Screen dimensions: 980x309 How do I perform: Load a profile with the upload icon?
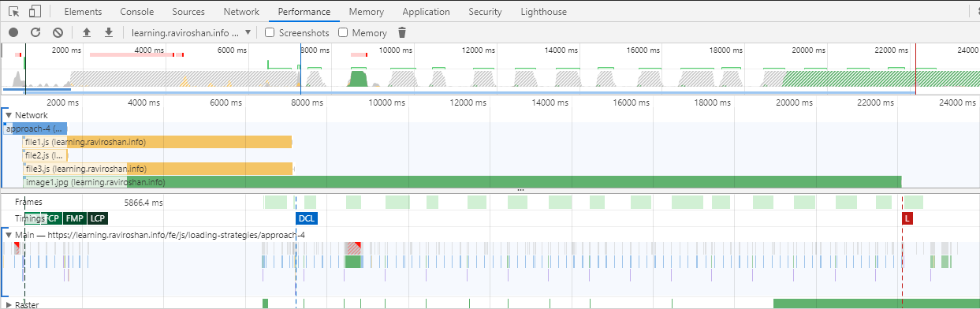[x=87, y=32]
